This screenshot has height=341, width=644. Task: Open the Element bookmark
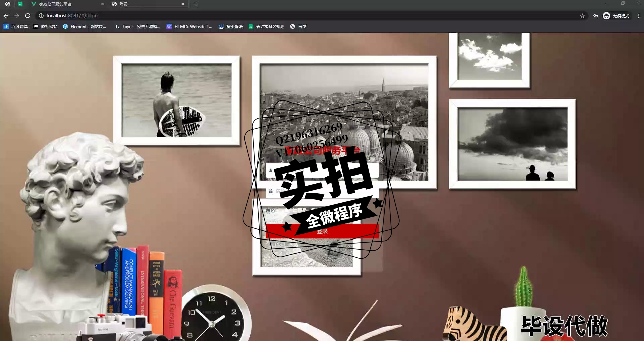tap(85, 26)
